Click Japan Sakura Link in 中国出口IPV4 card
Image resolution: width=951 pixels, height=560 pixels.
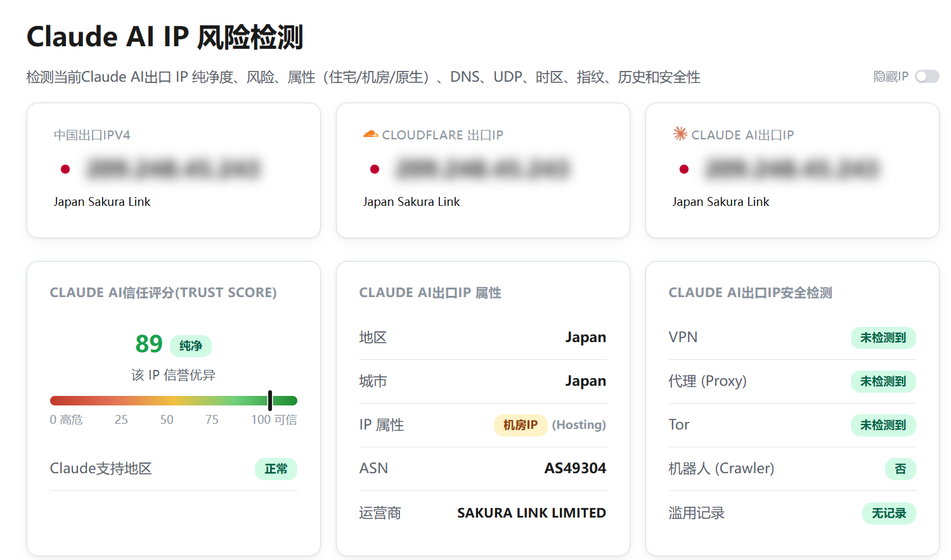(102, 201)
